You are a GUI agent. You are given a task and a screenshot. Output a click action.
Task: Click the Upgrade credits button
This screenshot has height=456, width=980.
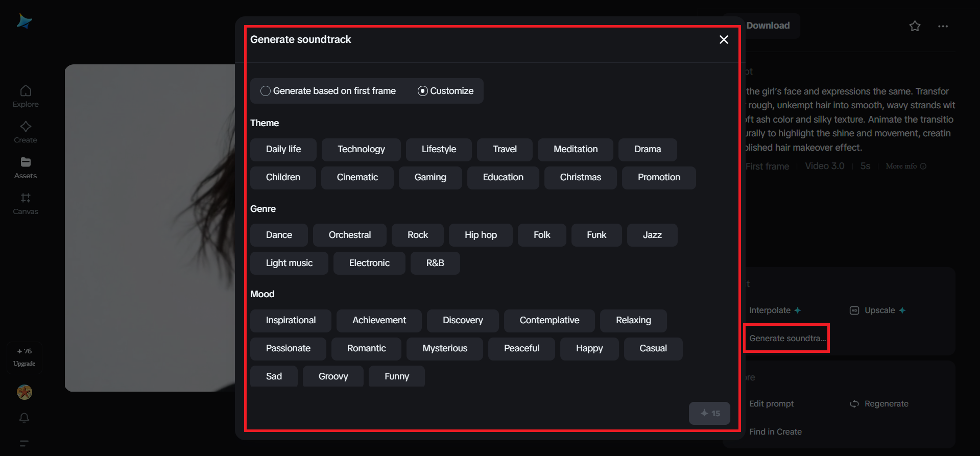tap(25, 357)
